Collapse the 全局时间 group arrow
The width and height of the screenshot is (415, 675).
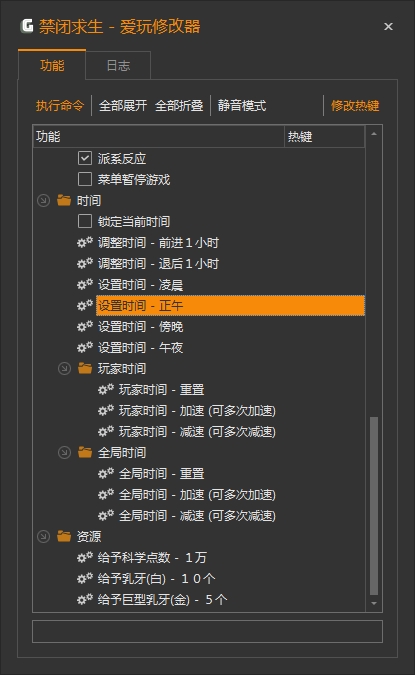pos(65,452)
